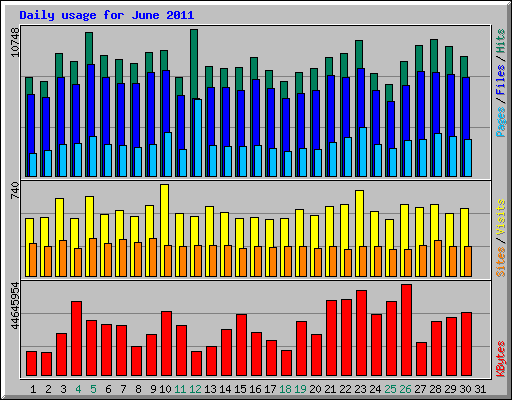512x400 pixels.
Task: Click the 740 axis value label
Action: (x=15, y=190)
